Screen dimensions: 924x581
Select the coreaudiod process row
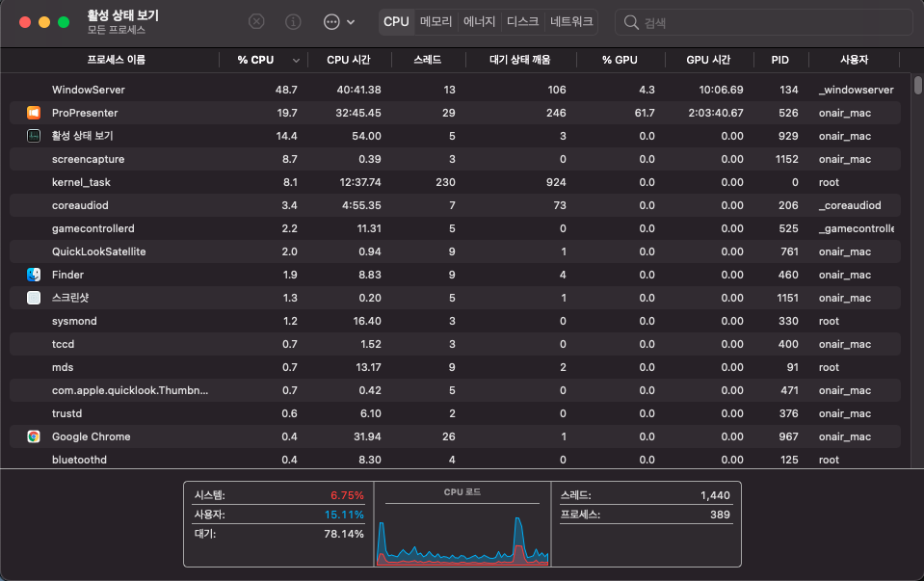point(455,205)
